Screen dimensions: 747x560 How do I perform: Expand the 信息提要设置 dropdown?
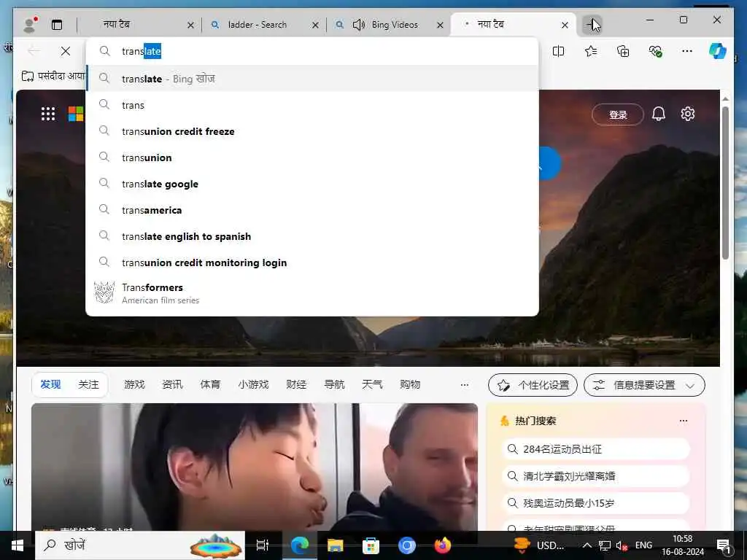[644, 385]
